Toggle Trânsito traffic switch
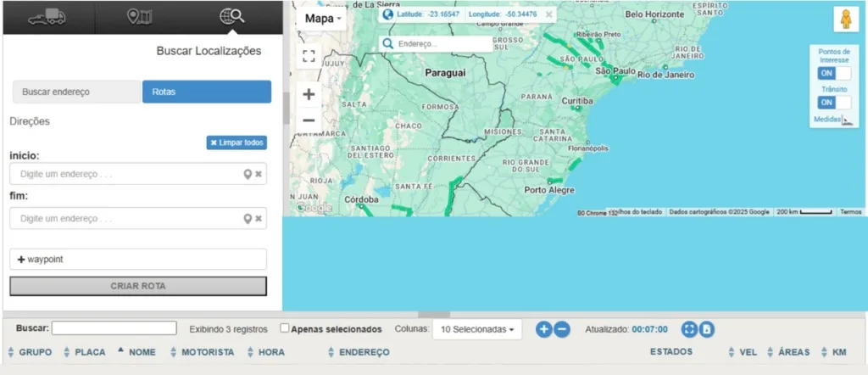Viewport: 868px width, 375px height. click(834, 103)
